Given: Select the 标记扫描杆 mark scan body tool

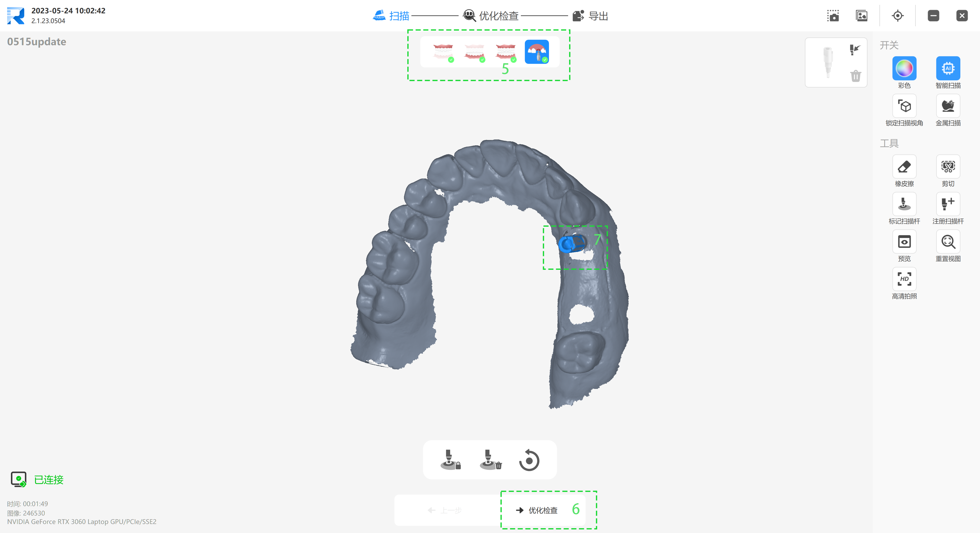Looking at the screenshot, I should [904, 204].
